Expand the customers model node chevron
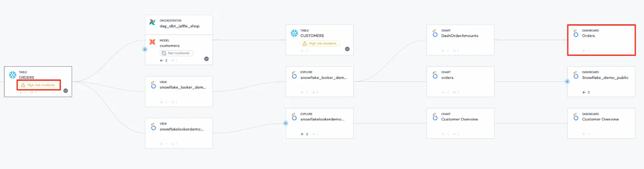The height and width of the screenshot is (169, 644). click(x=206, y=59)
